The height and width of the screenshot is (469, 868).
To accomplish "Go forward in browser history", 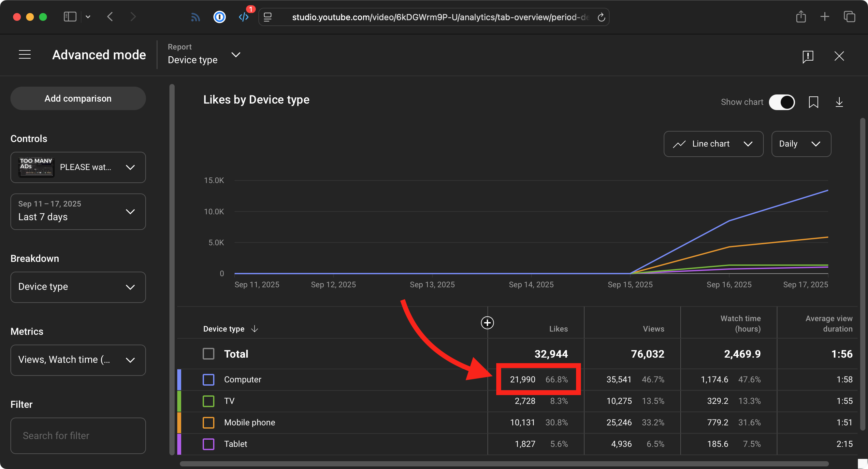I will pyautogui.click(x=133, y=17).
